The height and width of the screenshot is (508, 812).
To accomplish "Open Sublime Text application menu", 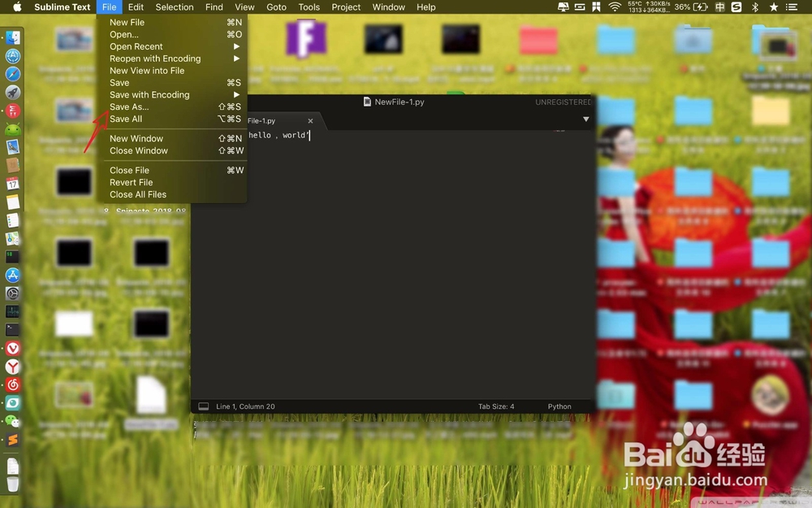I will point(63,7).
